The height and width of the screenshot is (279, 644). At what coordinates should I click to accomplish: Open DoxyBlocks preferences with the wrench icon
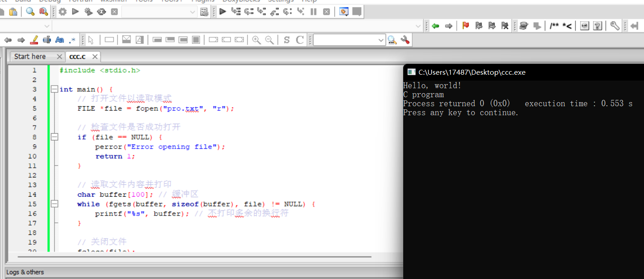pyautogui.click(x=615, y=26)
